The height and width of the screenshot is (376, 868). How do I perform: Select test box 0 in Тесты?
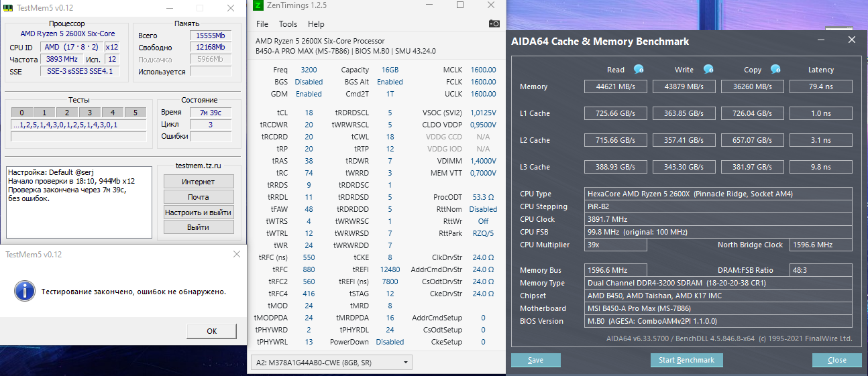point(22,113)
